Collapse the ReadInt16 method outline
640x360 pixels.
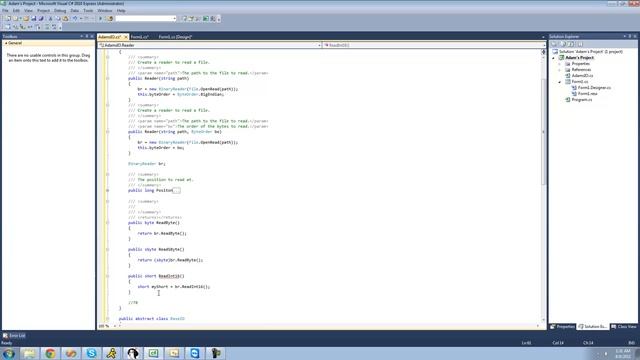[x=107, y=276]
